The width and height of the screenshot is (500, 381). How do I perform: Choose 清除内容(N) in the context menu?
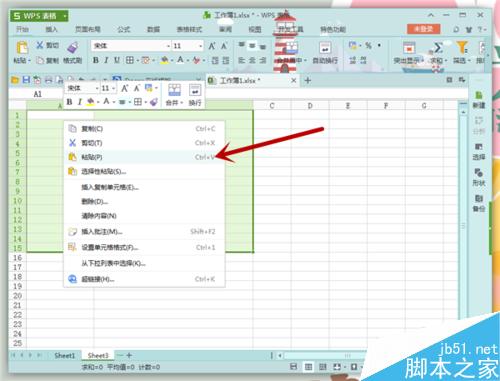(144, 216)
